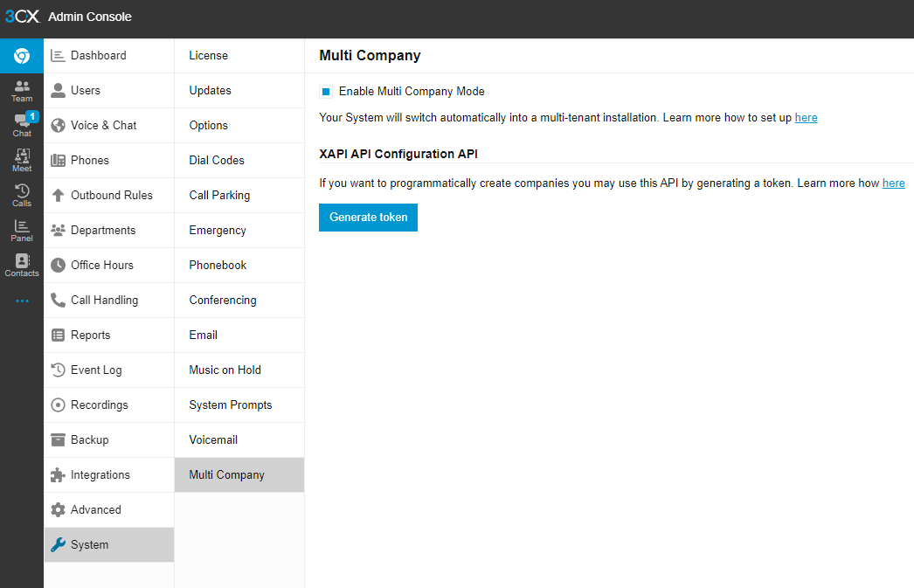Navigate to Recordings
914x588 pixels.
(109, 405)
